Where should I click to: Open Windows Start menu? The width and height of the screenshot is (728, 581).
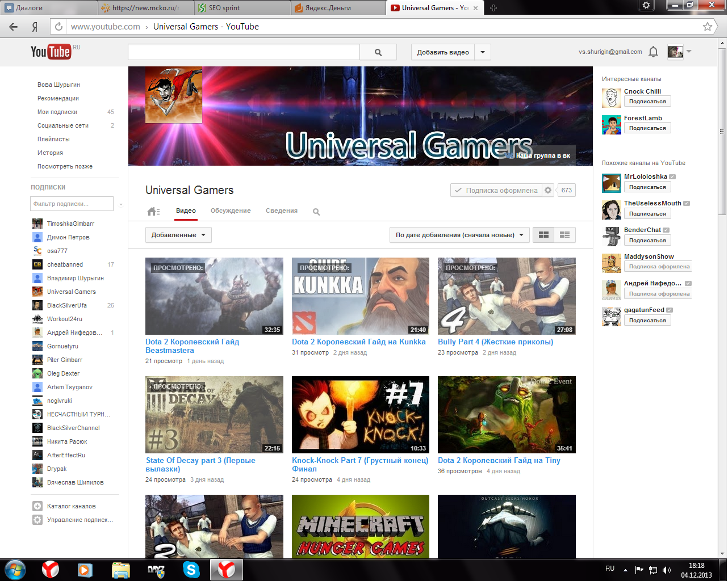click(15, 569)
